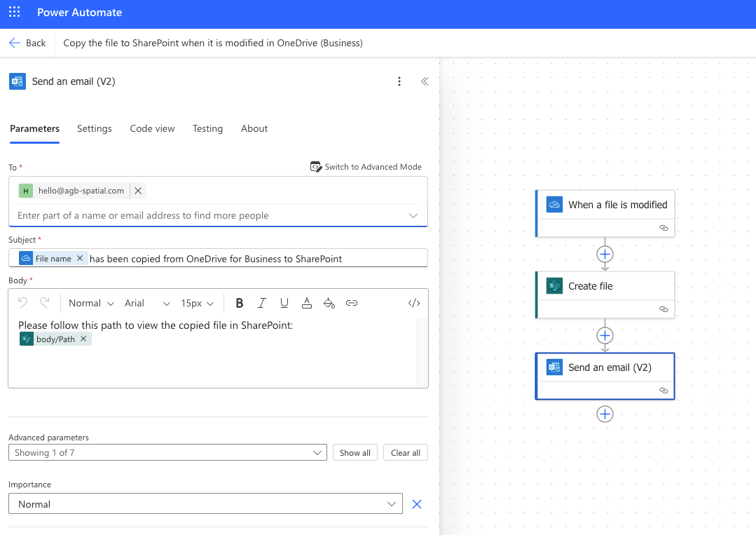This screenshot has width=756, height=535.
Task: Open the About tab
Action: (x=254, y=129)
